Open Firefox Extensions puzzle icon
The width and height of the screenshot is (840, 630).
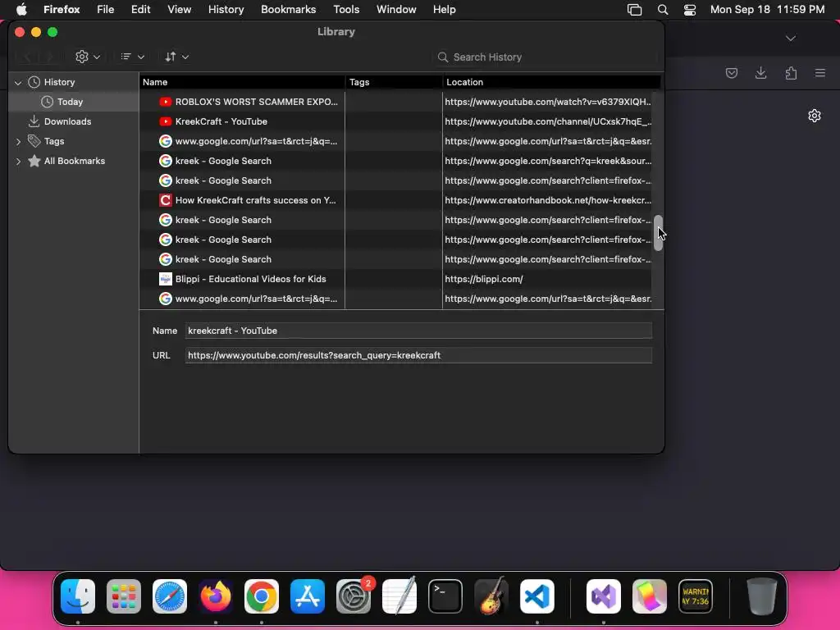(x=791, y=73)
